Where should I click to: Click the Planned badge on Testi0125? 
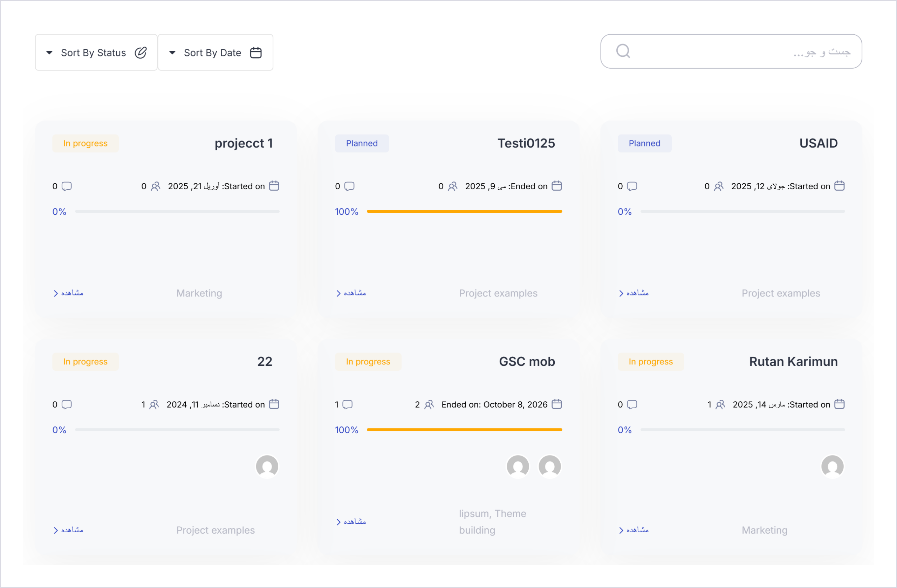[x=362, y=143]
